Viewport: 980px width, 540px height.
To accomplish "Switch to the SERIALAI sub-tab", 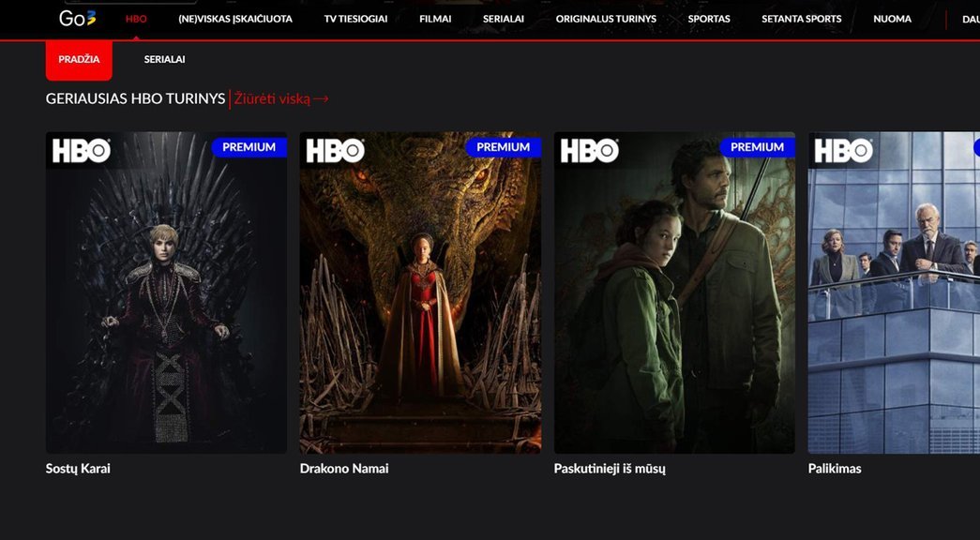I will tap(164, 59).
